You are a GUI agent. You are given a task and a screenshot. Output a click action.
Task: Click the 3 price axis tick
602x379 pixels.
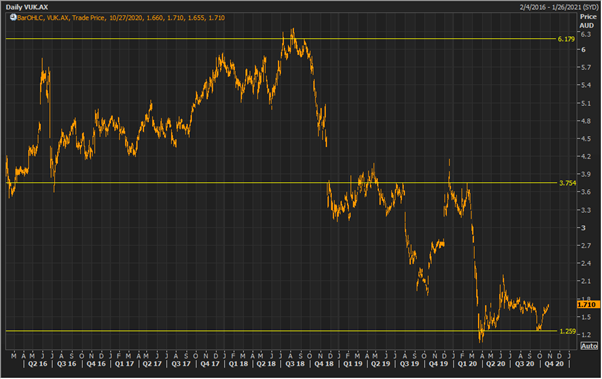pos(584,228)
